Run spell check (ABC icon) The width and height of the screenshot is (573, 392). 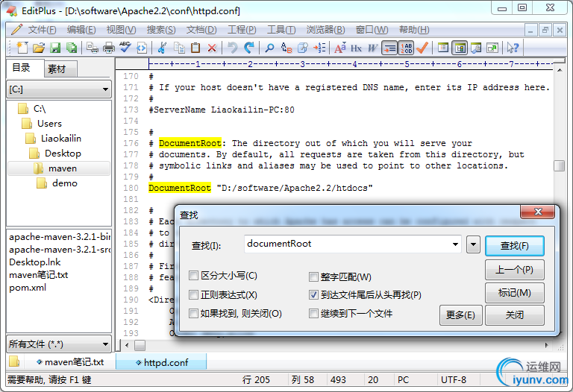pos(125,48)
